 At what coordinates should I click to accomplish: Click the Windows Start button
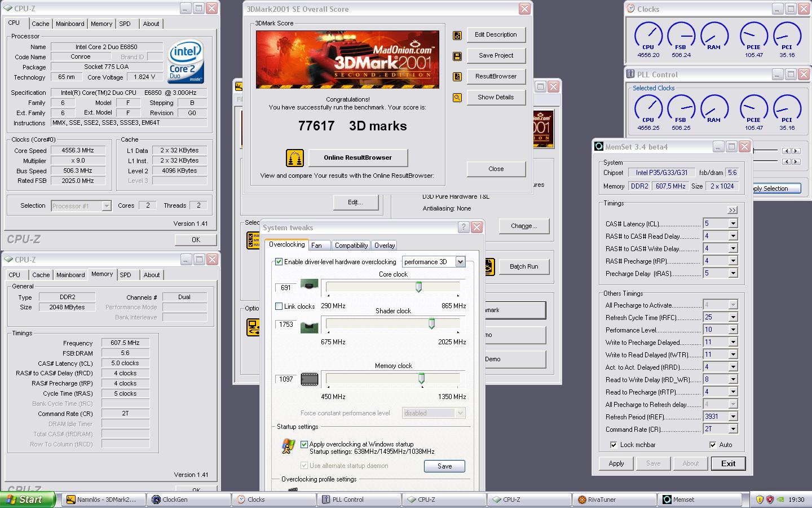pyautogui.click(x=28, y=500)
